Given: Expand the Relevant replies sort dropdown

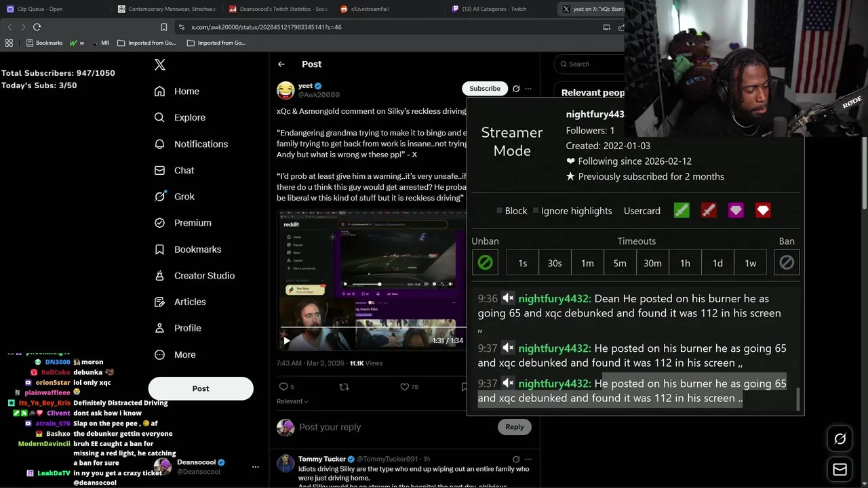Looking at the screenshot, I should [x=292, y=401].
